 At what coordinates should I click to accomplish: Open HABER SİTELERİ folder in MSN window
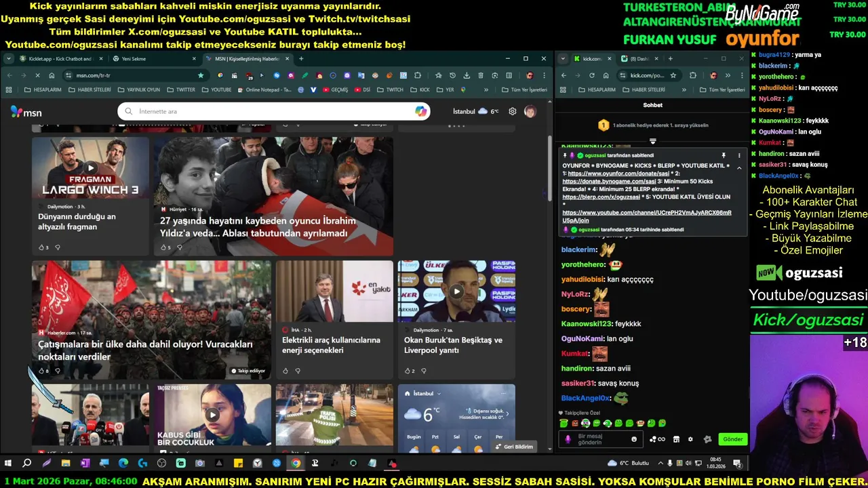(x=90, y=89)
